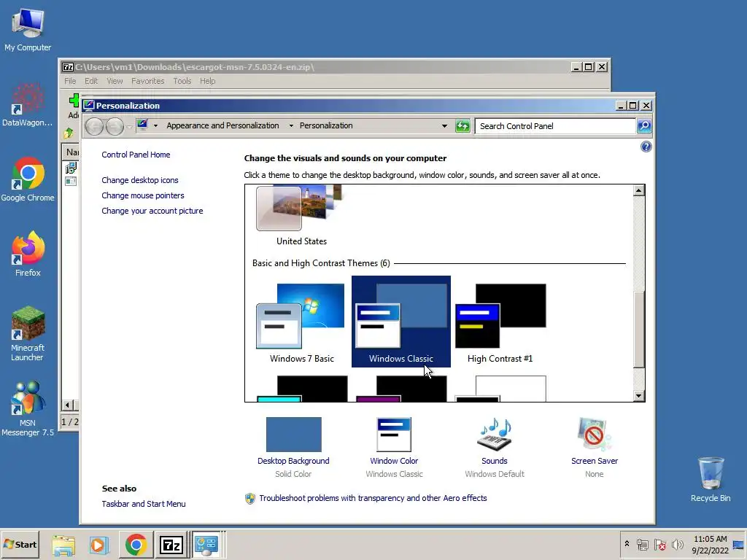Image resolution: width=747 pixels, height=560 pixels.
Task: Open Troubleshoot problems with transparency link
Action: pyautogui.click(x=373, y=498)
